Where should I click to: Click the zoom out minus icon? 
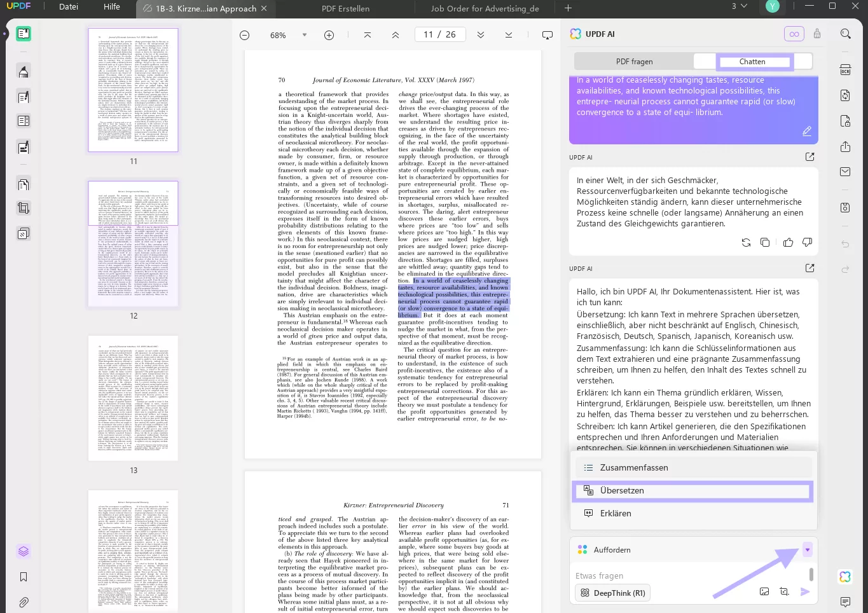point(244,36)
